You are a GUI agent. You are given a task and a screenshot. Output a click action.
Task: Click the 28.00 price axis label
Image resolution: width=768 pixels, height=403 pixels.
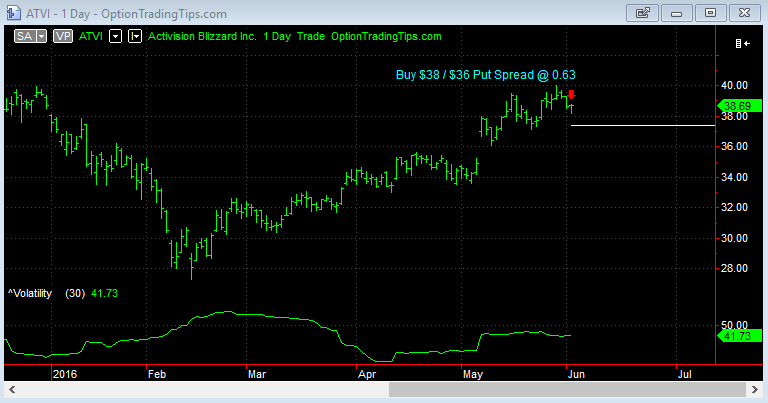pyautogui.click(x=734, y=268)
